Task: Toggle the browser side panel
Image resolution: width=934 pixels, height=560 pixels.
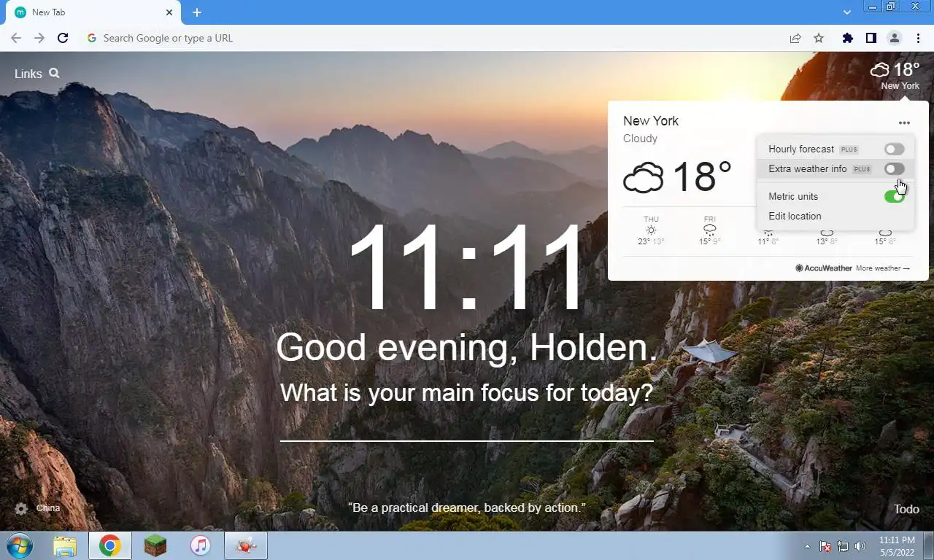Action: [x=871, y=38]
